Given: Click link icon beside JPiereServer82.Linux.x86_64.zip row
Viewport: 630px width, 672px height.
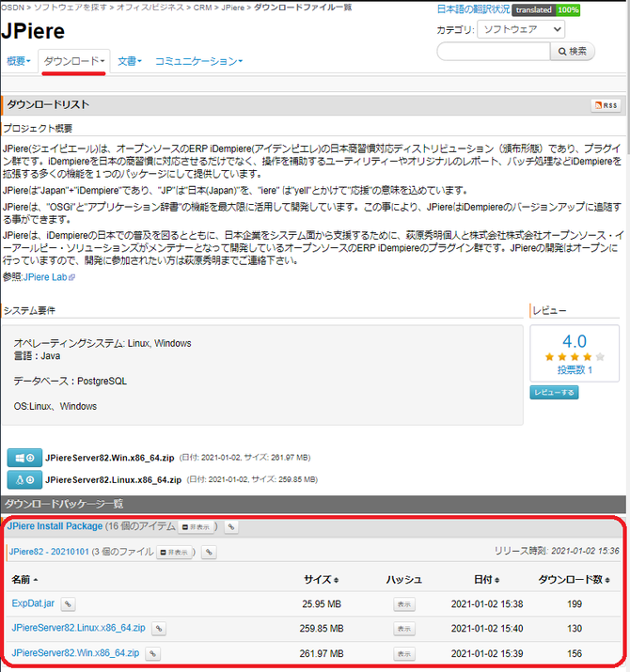Looking at the screenshot, I should pos(159,629).
